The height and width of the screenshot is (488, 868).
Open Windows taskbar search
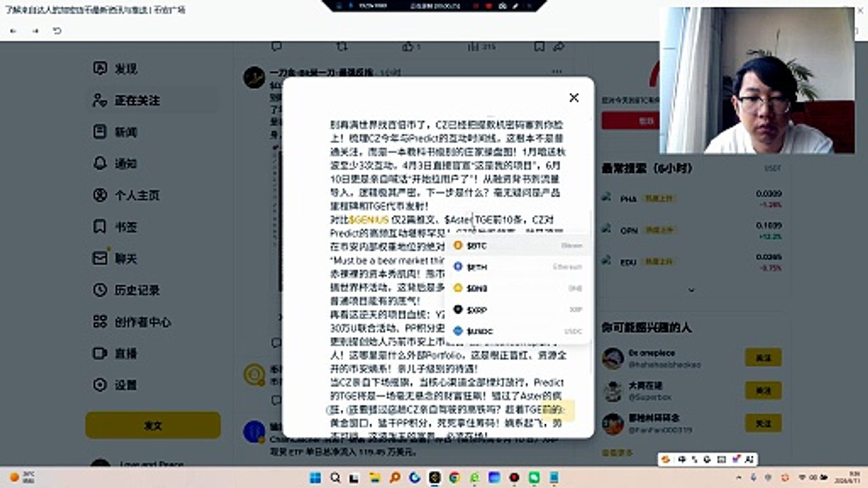coord(335,478)
